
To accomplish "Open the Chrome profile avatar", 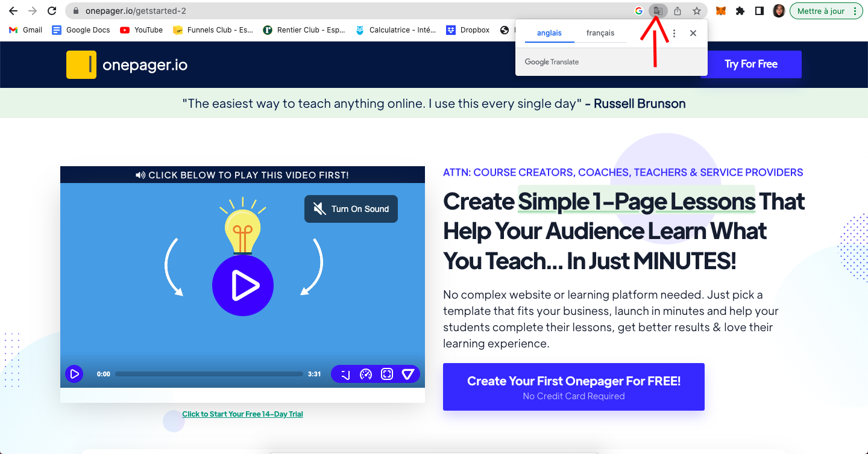I will pyautogui.click(x=779, y=11).
